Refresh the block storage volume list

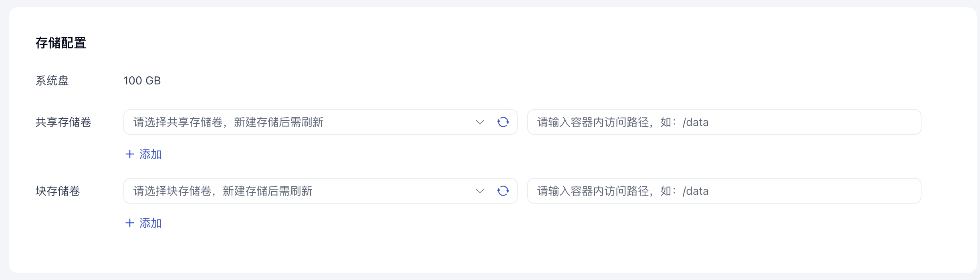[x=503, y=191]
